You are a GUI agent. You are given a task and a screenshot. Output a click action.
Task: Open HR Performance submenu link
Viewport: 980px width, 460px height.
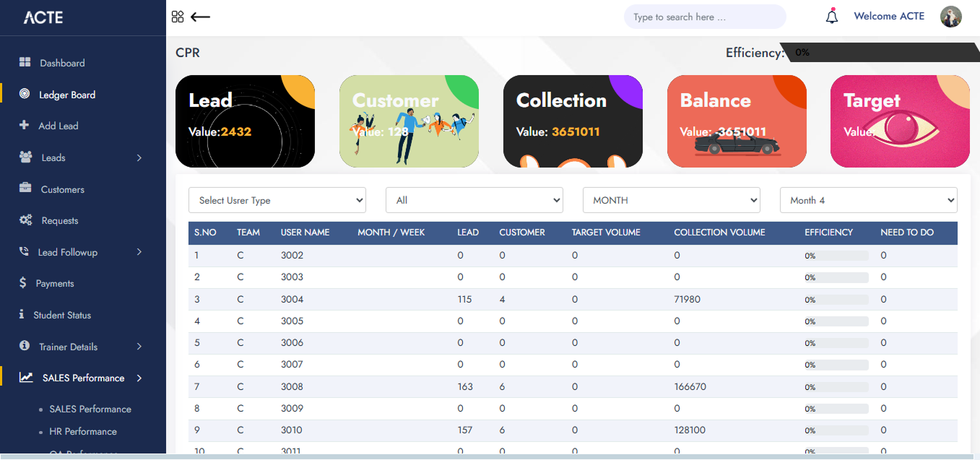pos(83,431)
